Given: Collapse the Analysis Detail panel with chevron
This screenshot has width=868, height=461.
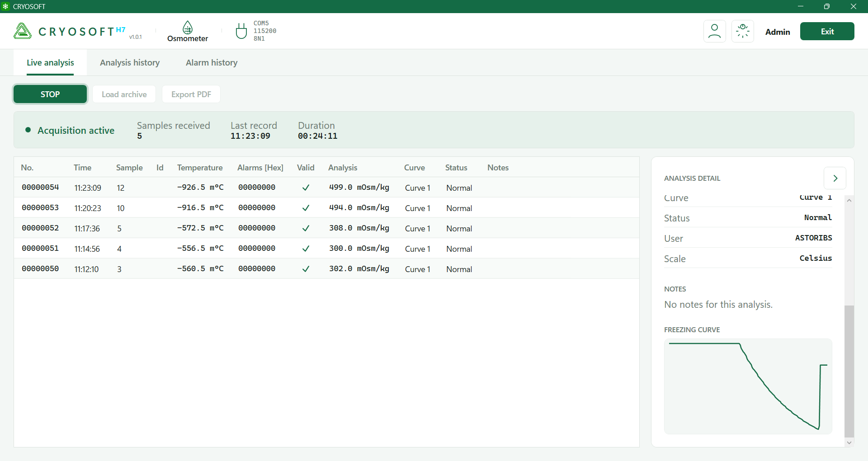Looking at the screenshot, I should (835, 178).
